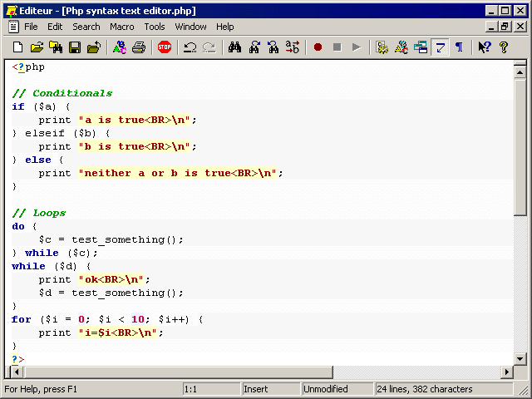The width and height of the screenshot is (532, 399).
Task: Click the greyed-out Redo arrow icon
Action: 209,47
